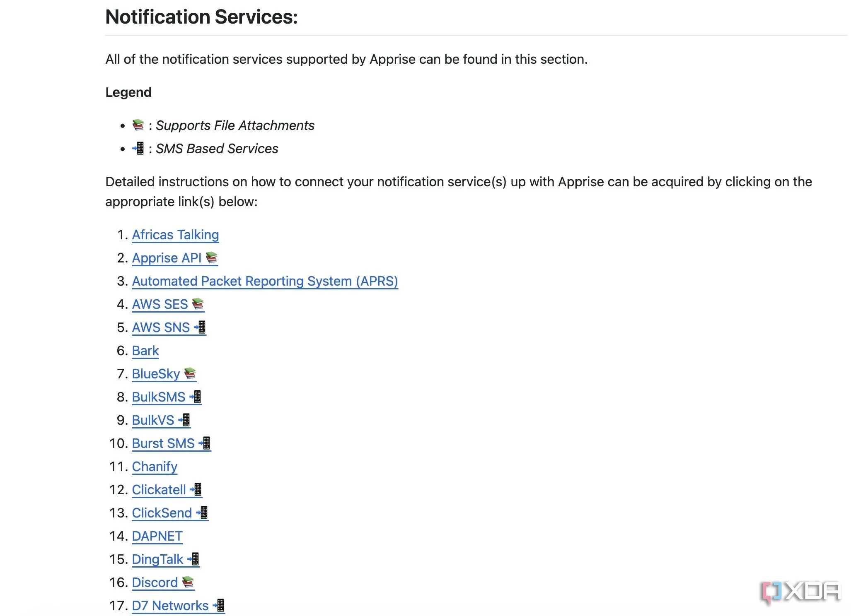Click the Notification Services heading
The image size is (851, 616).
[x=201, y=17]
